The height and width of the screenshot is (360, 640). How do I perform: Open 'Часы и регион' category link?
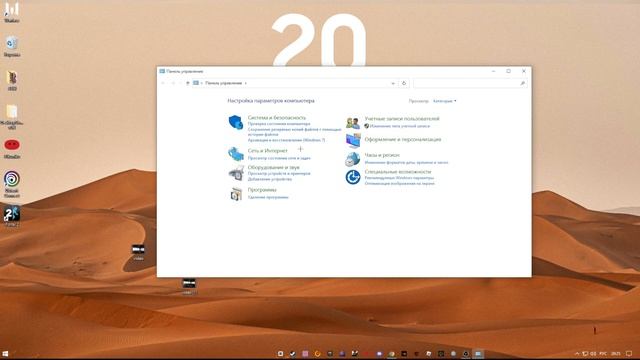[382, 155]
